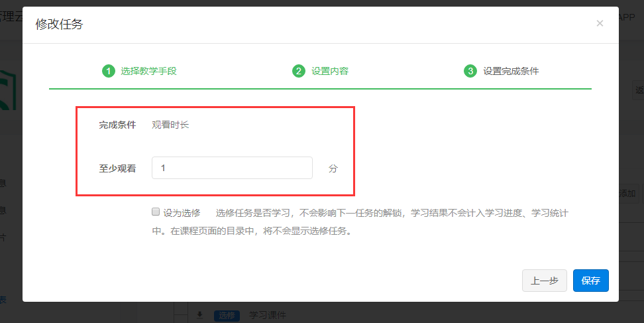Save the task with 保存 button
Image resolution: width=644 pixels, height=323 pixels.
pyautogui.click(x=590, y=281)
